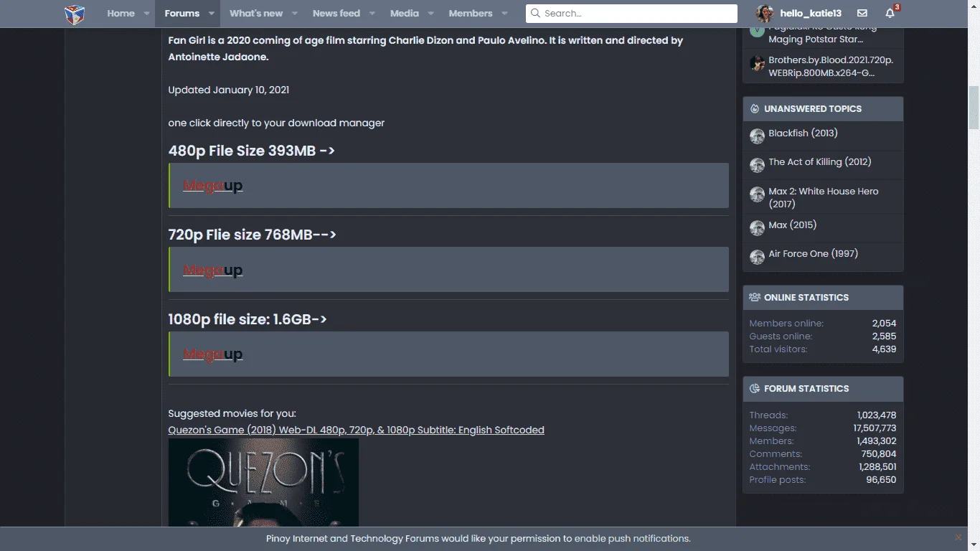This screenshot has width=980, height=551.
Task: Open Air Force One (1997) topic
Action: coord(813,253)
